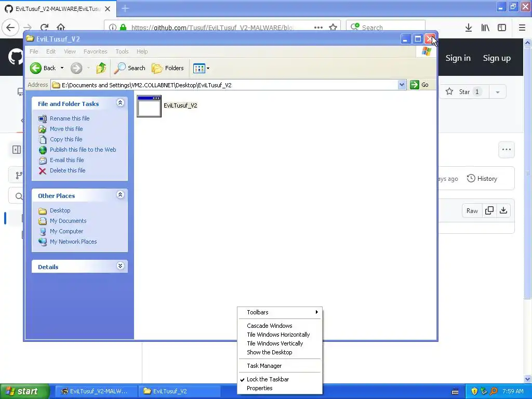Click the Raw button on GitHub
Screen dimensions: 532x399
click(472, 211)
